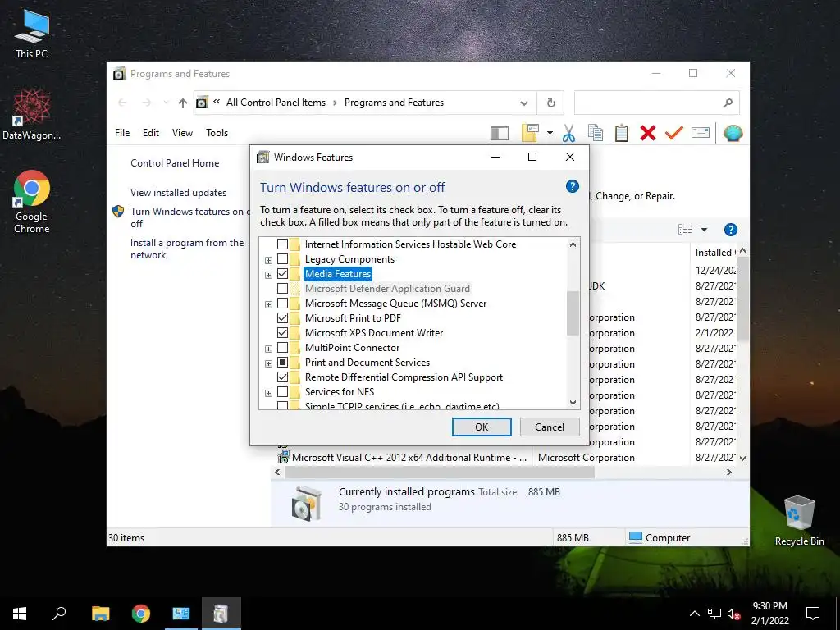Click the features list vertical scrollbar thumb
The image size is (840, 630).
pos(573,313)
